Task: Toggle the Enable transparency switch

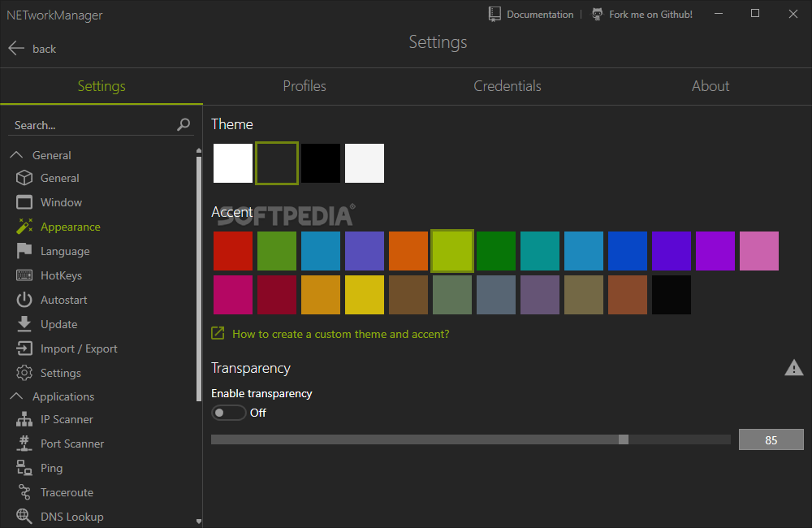Action: (228, 413)
